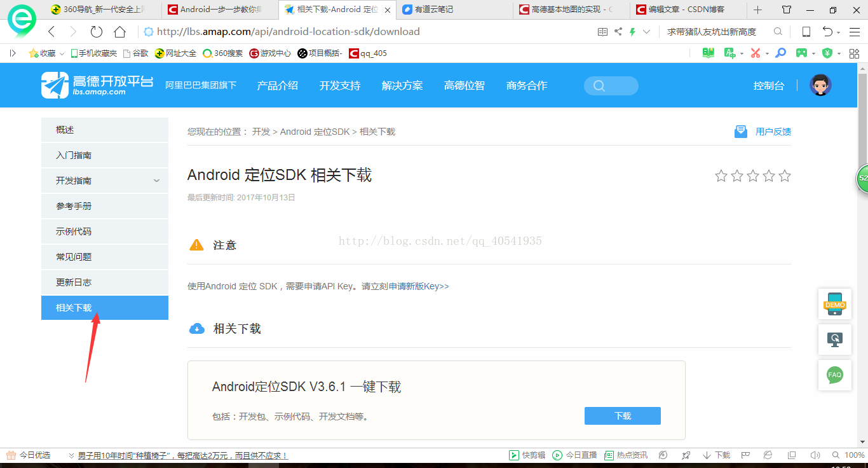
Task: Click the blue magnifier extension icon
Action: pos(781,53)
